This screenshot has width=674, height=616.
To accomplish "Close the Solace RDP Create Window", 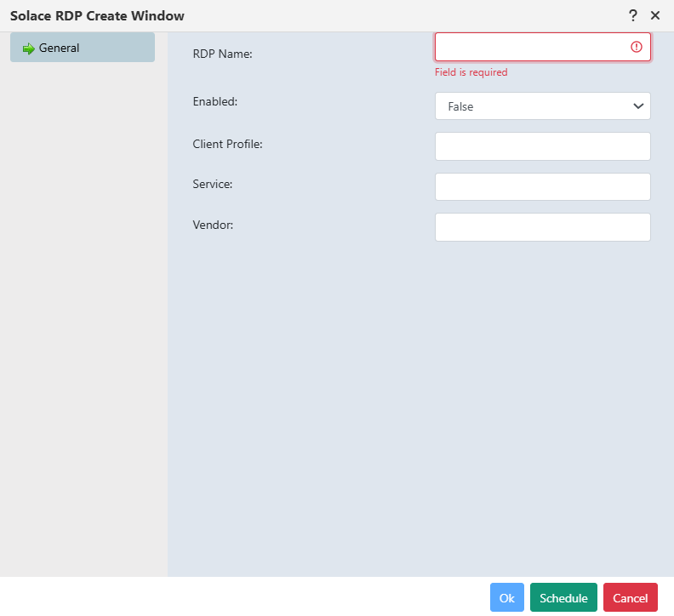I will 655,15.
